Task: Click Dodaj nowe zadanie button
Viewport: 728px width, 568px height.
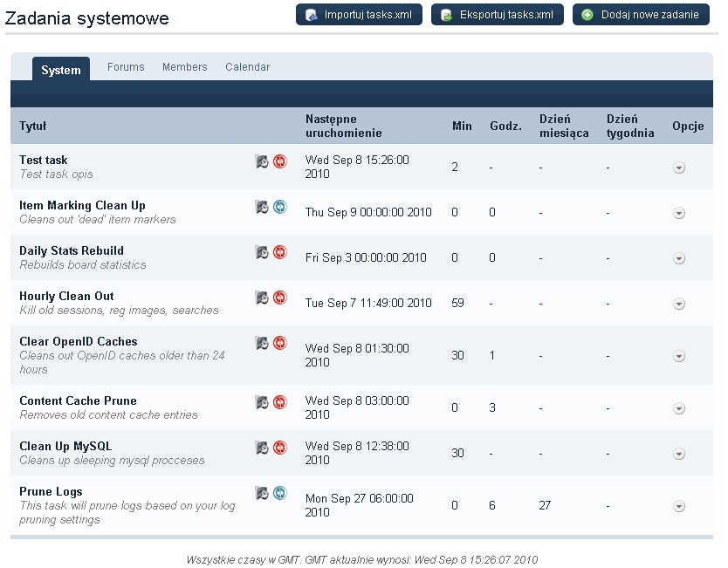Action: (641, 15)
